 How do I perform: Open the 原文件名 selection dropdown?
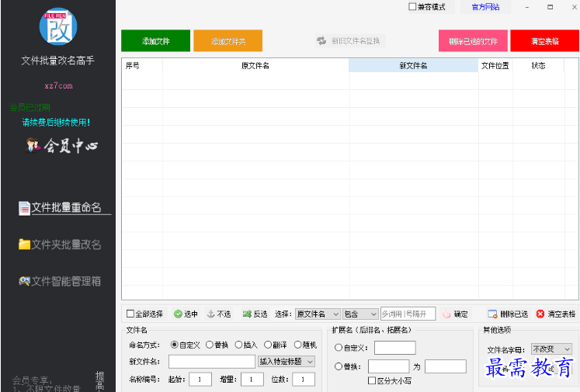(318, 314)
